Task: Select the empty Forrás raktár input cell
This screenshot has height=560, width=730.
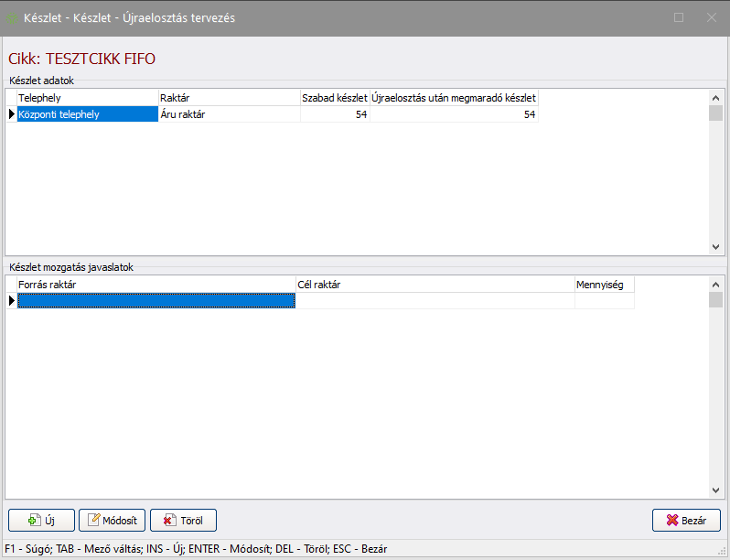Action: coord(156,301)
